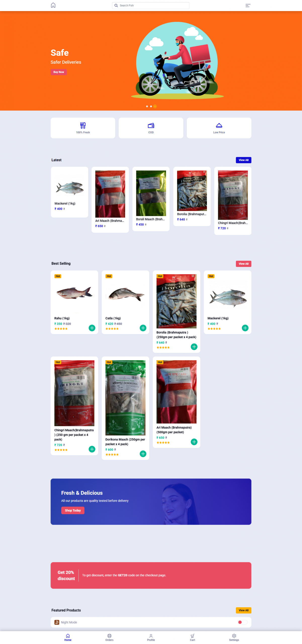Click the Buy Now banner button
Screen dimensions: 302x644
[59, 72]
